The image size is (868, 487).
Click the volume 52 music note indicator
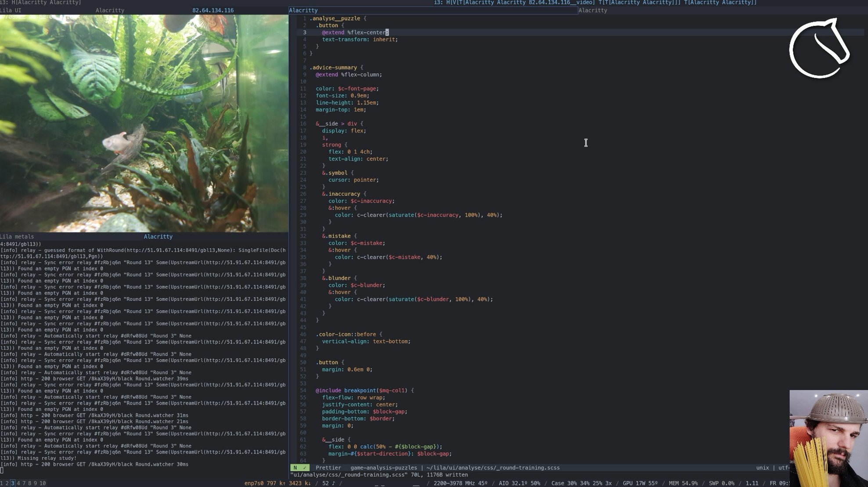(x=328, y=483)
